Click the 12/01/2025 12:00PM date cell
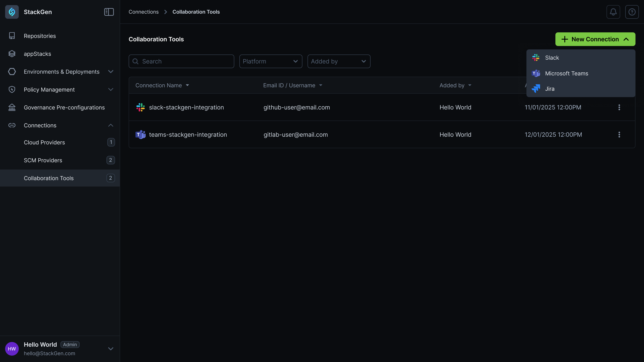Screen dimensions: 644x362 click(553, 135)
